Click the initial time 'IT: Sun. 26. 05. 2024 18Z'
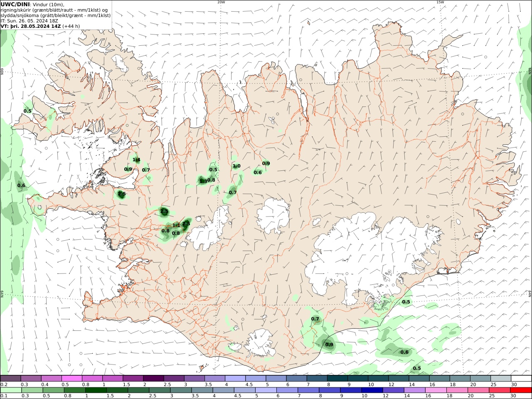The width and height of the screenshot is (532, 399). (x=30, y=21)
